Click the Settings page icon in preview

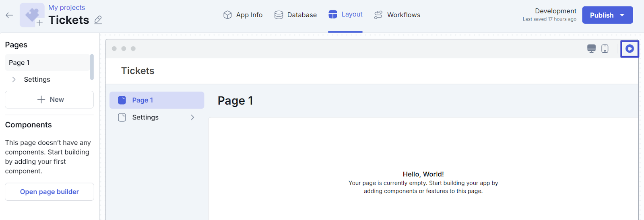(122, 117)
